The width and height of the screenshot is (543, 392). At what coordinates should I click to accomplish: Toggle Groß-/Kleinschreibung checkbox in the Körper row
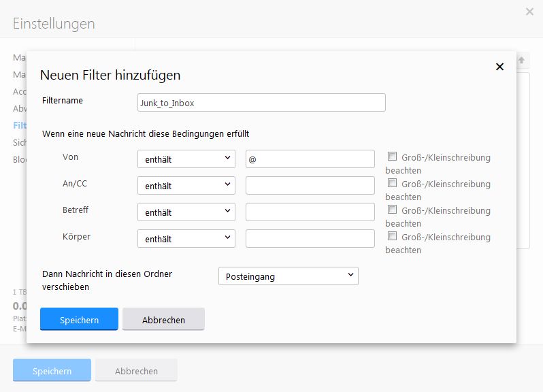coord(392,236)
